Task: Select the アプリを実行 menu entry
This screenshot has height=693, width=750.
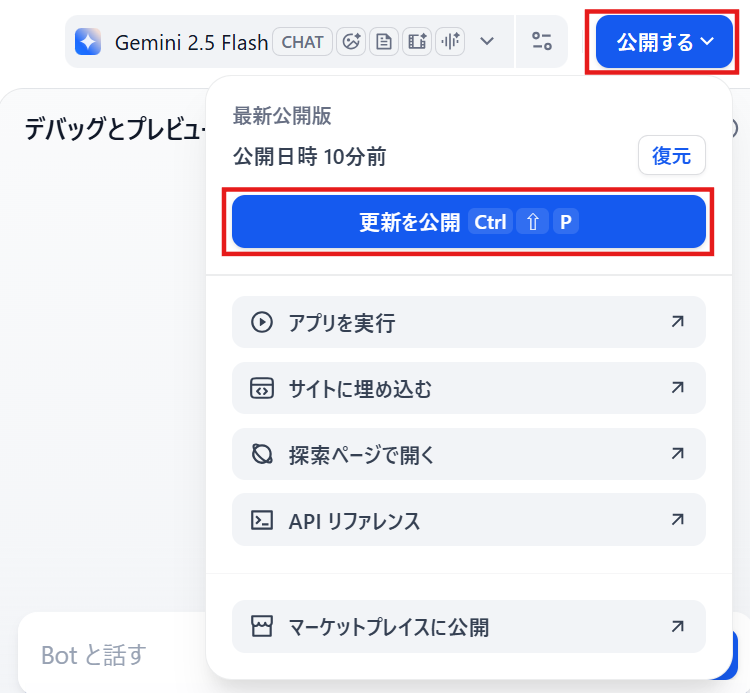Action: tap(469, 322)
